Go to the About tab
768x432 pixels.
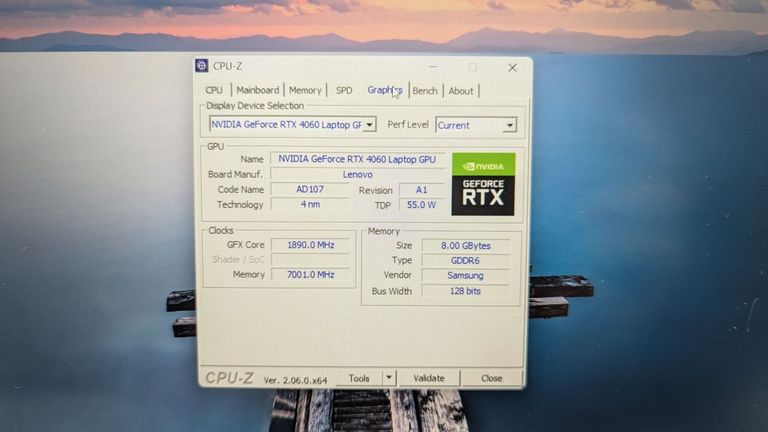point(461,91)
